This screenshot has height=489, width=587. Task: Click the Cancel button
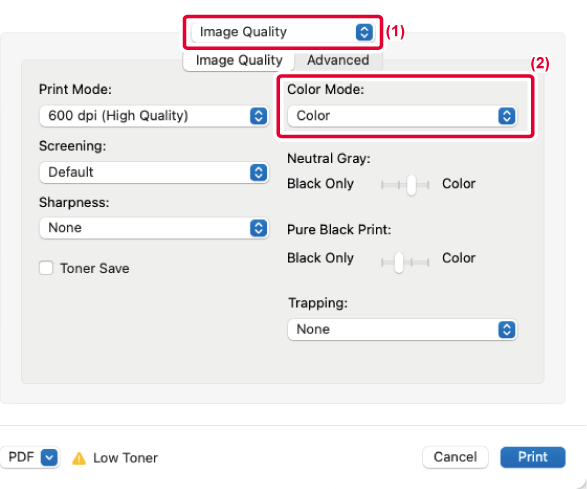pyautogui.click(x=455, y=457)
